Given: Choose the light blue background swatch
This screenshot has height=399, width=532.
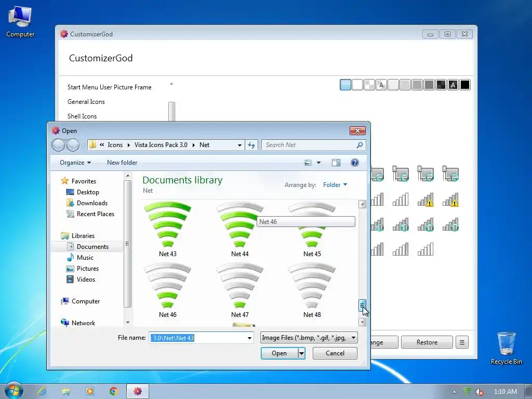Looking at the screenshot, I should coord(345,85).
